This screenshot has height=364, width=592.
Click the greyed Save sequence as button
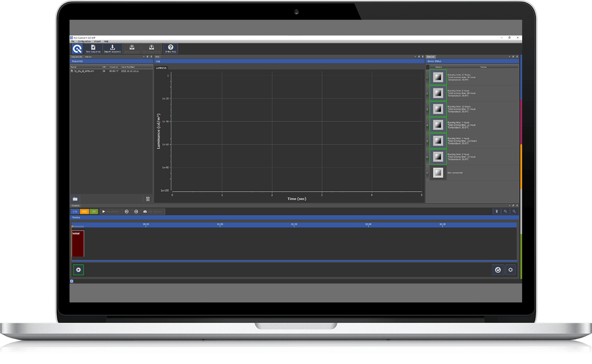(152, 49)
